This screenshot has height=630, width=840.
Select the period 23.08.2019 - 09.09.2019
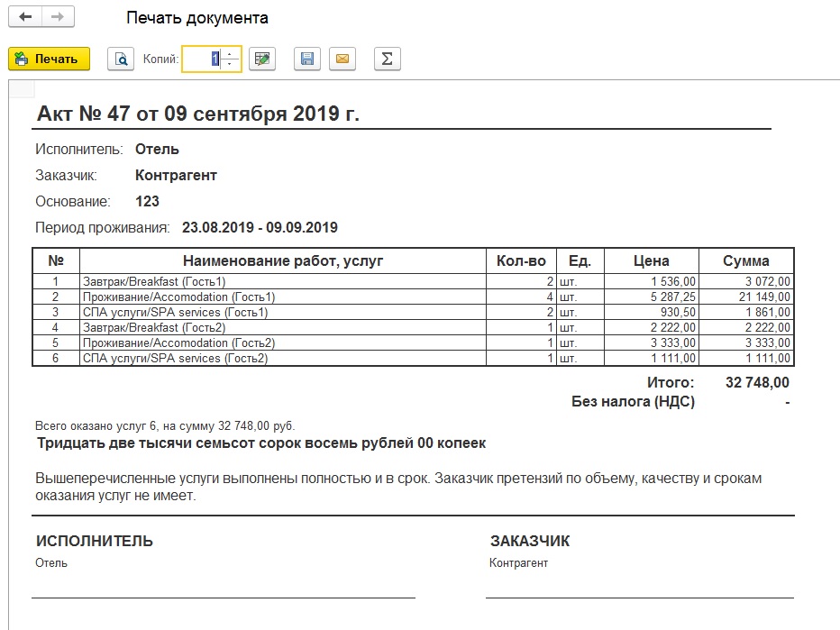260,228
